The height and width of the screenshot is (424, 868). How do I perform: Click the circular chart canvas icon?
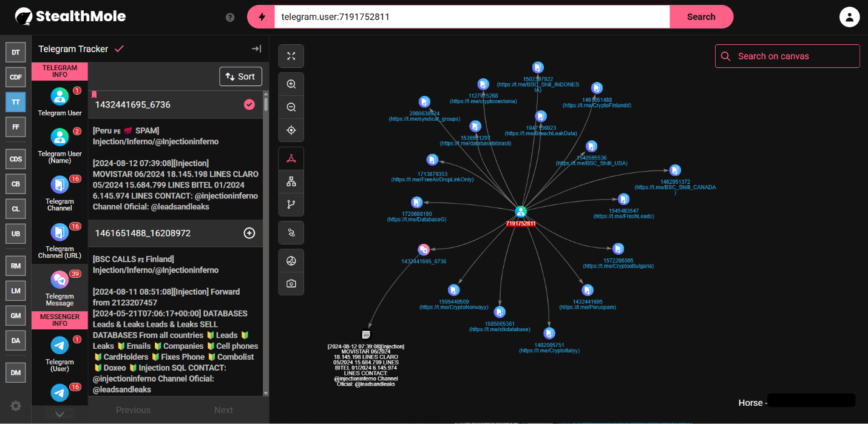291,261
